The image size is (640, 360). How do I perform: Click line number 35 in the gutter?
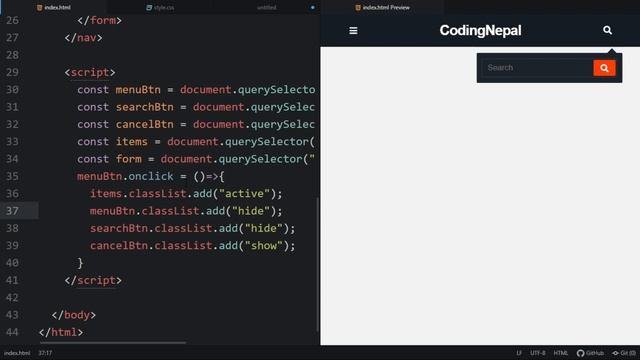pyautogui.click(x=12, y=176)
